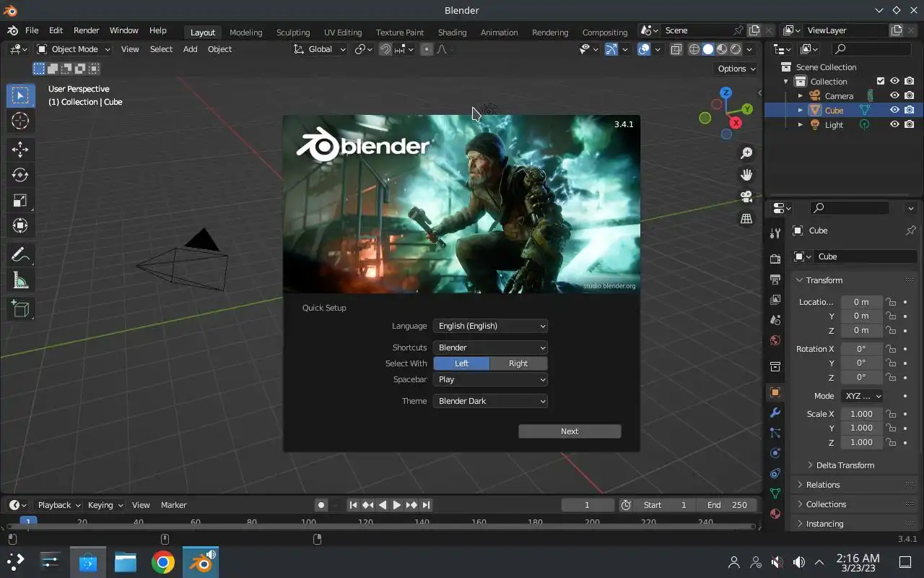
Task: Open the Render properties tab
Action: [775, 259]
